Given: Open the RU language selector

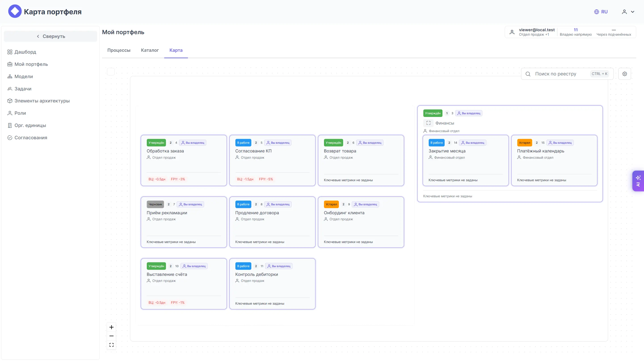Looking at the screenshot, I should (601, 12).
